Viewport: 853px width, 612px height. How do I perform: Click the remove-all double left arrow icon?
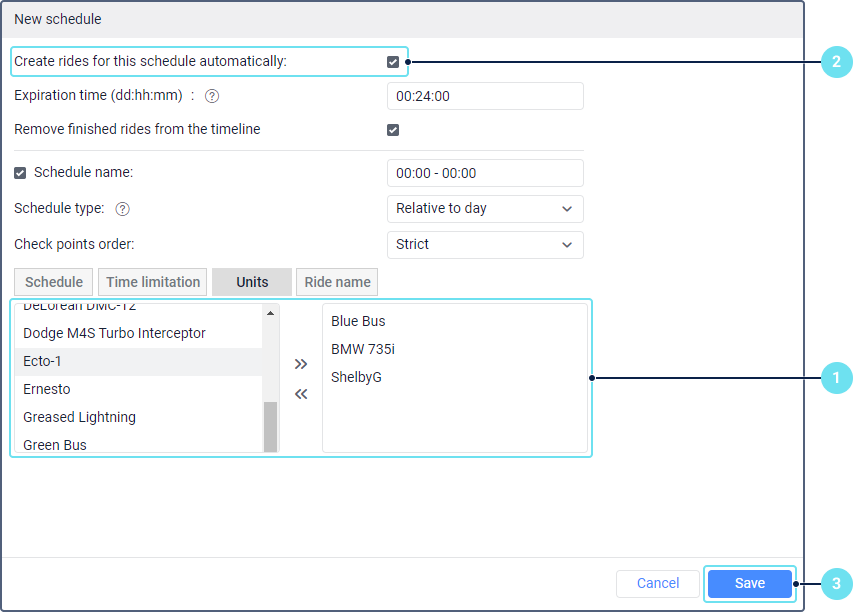coord(301,394)
